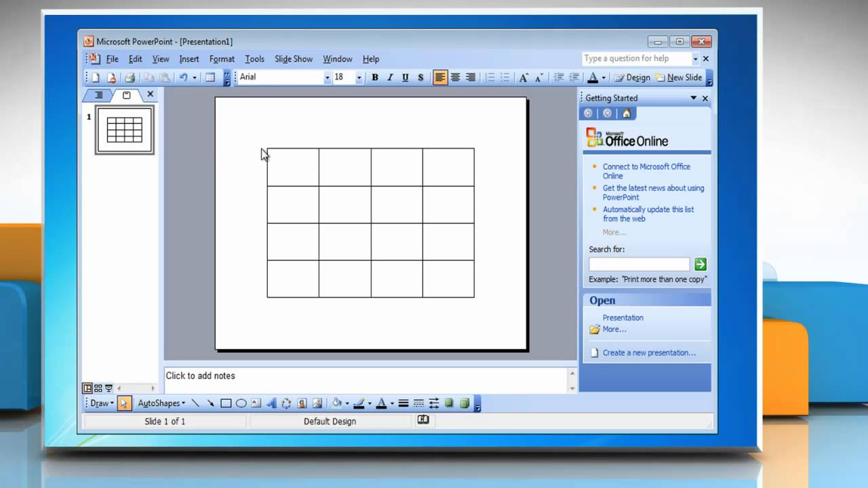Toggle Underline formatting
This screenshot has height=488, width=868.
coord(405,77)
